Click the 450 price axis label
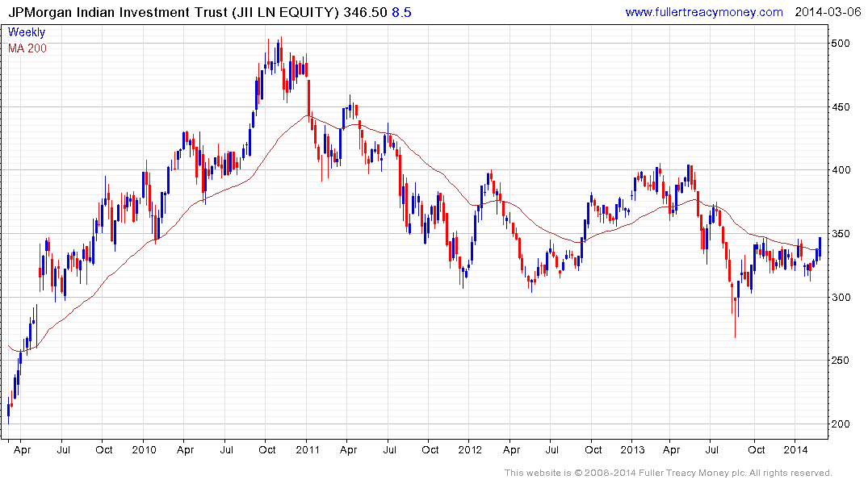868x484 pixels. (841, 106)
